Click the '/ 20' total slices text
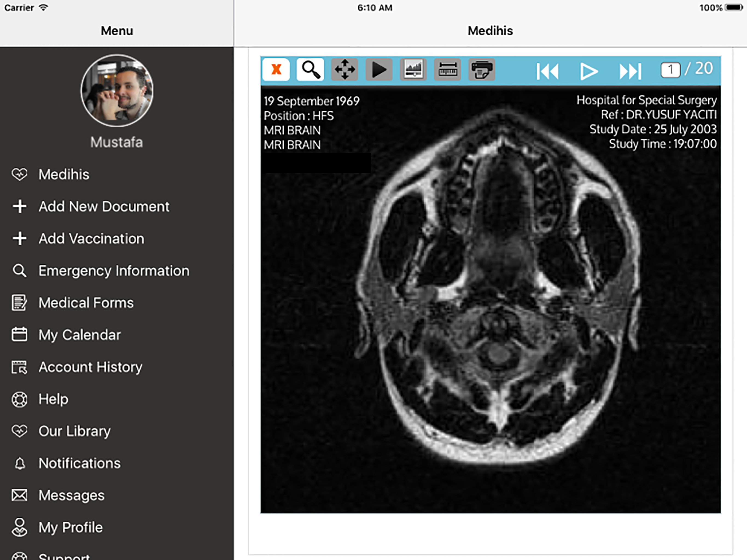This screenshot has width=747, height=560. (698, 69)
